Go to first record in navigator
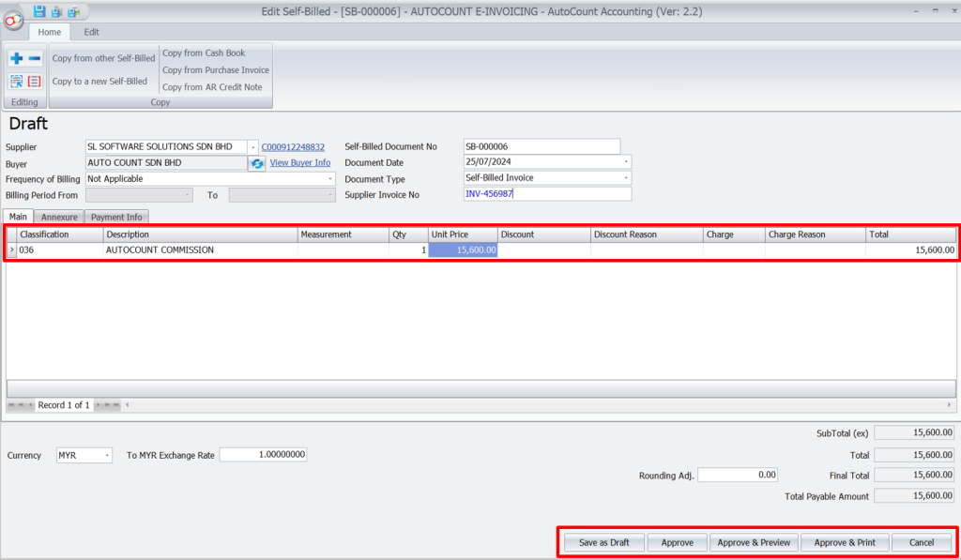961x560 pixels. [11, 405]
